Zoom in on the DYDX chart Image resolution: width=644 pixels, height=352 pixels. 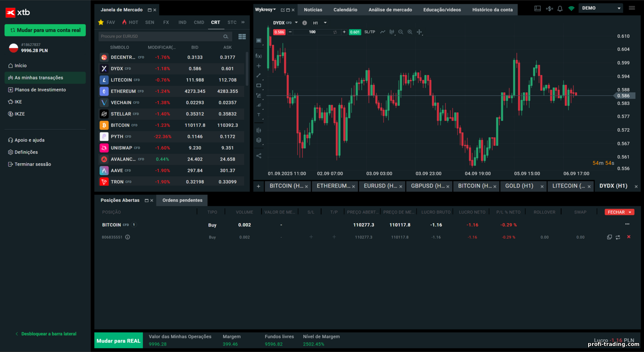(410, 32)
